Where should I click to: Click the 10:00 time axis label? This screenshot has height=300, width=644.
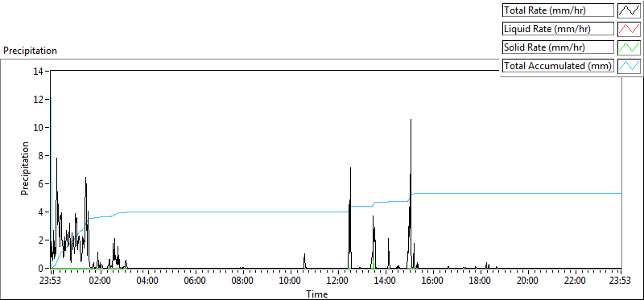point(290,282)
